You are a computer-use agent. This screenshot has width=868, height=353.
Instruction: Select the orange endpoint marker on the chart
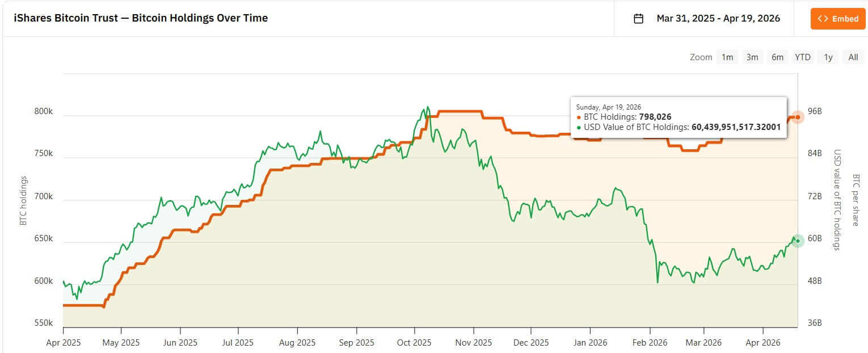797,117
